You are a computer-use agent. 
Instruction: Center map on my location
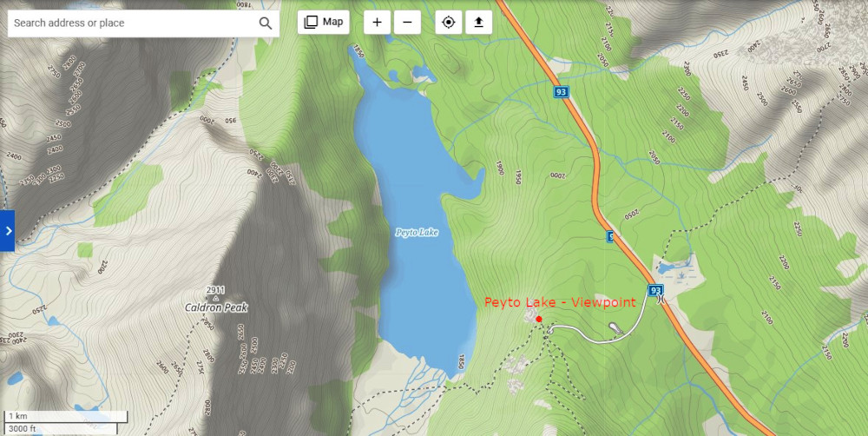pos(449,23)
